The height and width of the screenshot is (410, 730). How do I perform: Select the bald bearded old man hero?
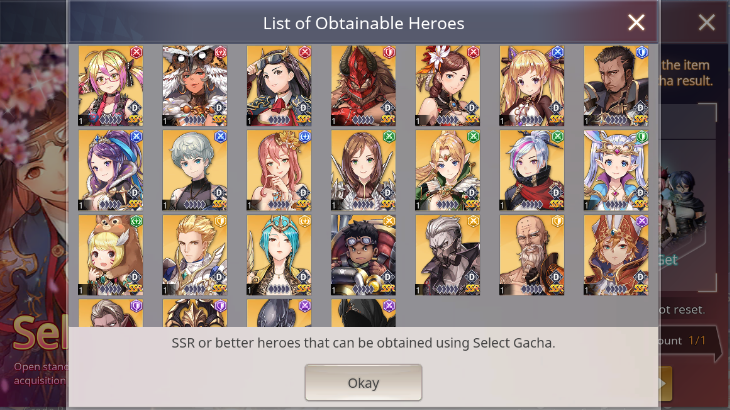[532, 255]
